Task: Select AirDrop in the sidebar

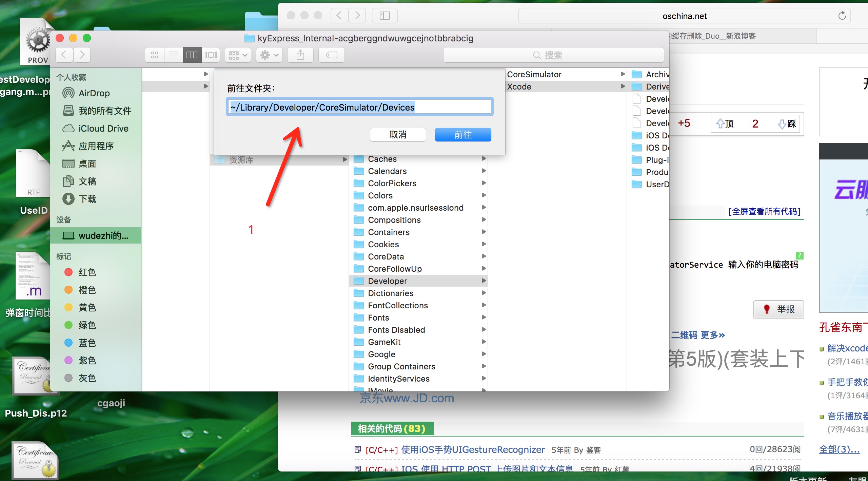Action: (x=92, y=93)
